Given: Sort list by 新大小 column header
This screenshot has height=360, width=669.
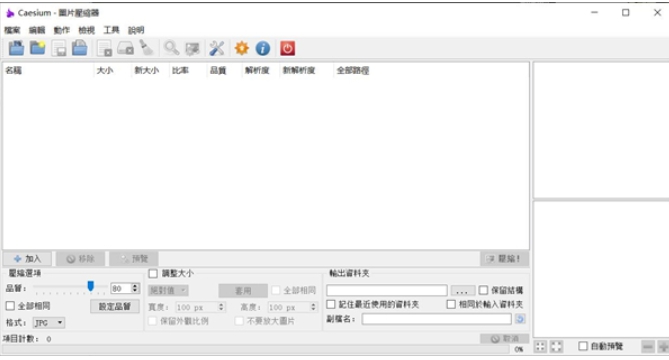Looking at the screenshot, I should pos(149,70).
